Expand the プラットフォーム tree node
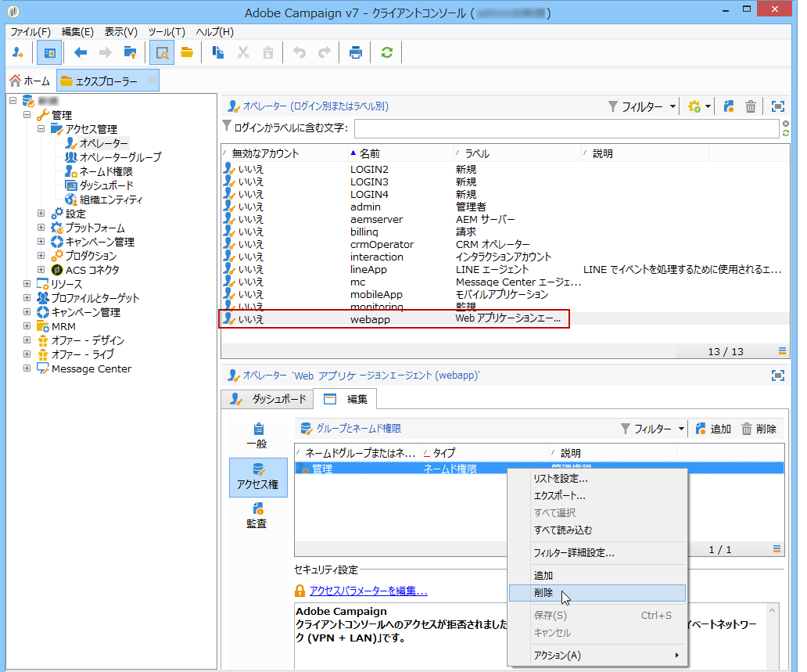807x672 pixels. 41,227
